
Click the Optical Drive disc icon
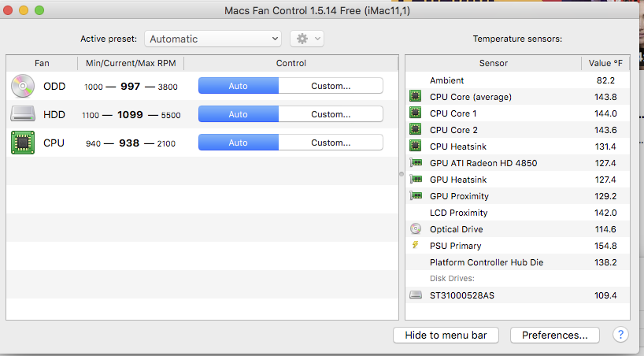416,228
